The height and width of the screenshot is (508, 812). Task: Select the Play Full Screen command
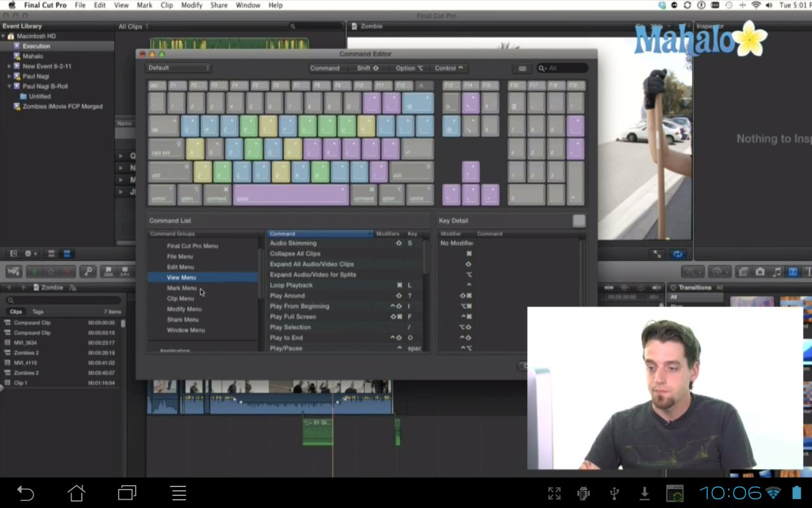[345, 317]
